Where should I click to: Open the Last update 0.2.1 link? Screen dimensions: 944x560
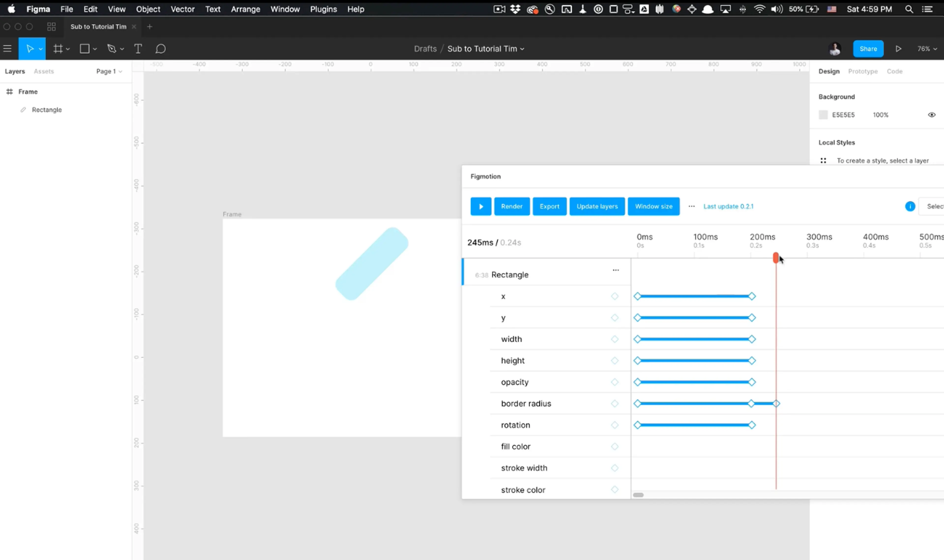tap(728, 206)
